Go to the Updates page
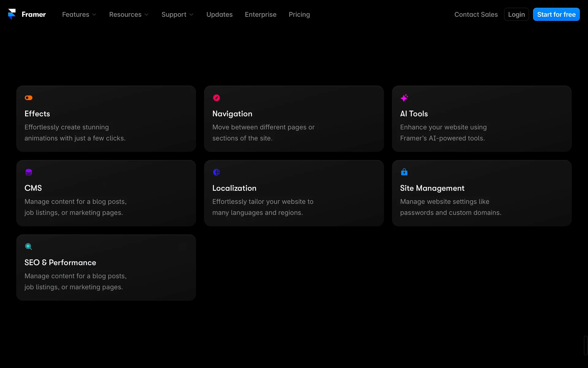 tap(219, 14)
